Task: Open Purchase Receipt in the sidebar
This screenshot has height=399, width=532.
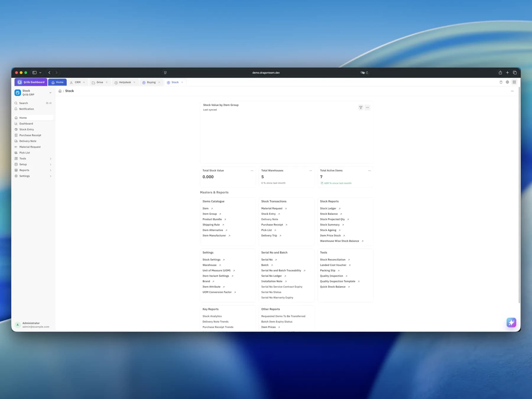Action: point(33,135)
